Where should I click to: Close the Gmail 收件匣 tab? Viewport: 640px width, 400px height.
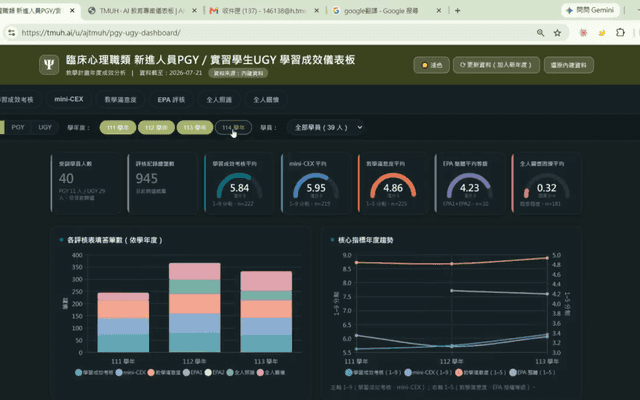pos(316,11)
